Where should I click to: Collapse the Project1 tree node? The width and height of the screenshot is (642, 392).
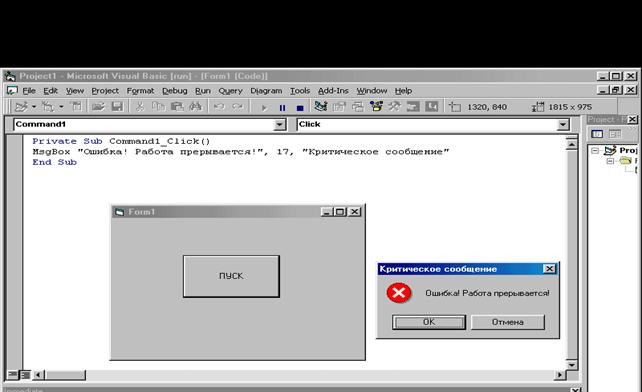tap(596, 150)
